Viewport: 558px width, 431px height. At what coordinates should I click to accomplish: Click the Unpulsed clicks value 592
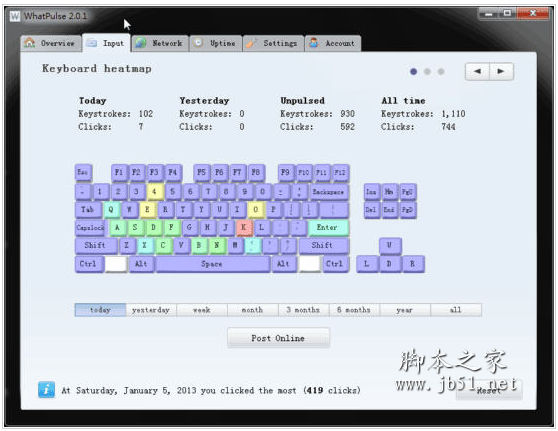[x=347, y=127]
